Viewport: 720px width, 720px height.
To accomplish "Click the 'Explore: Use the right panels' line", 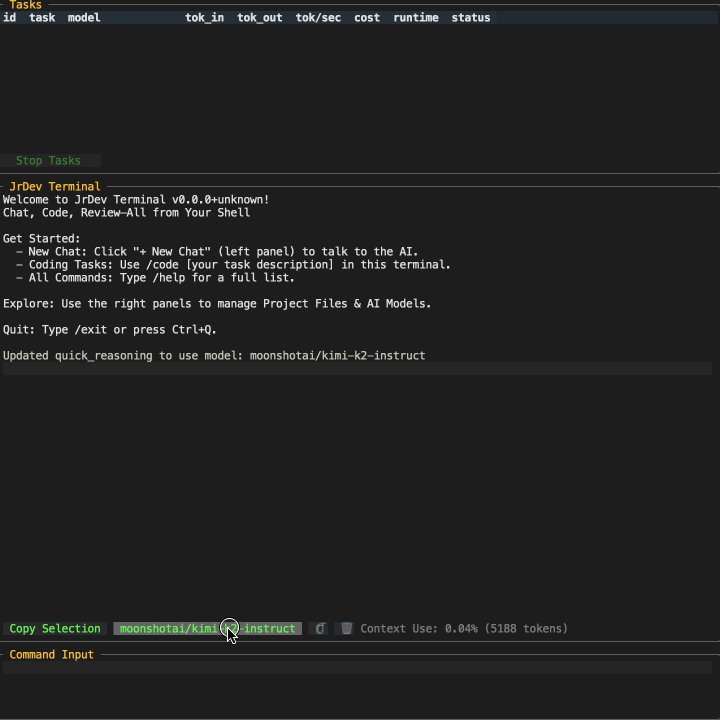I will point(217,304).
